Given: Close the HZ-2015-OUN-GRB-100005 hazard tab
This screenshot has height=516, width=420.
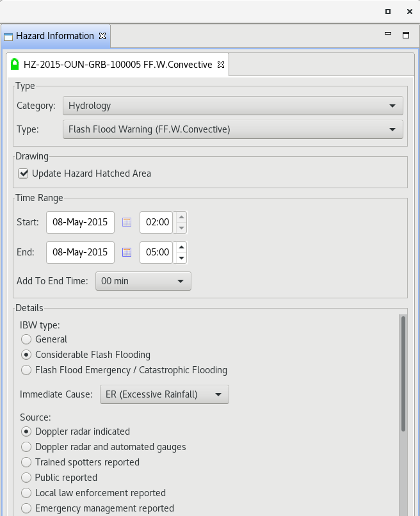Looking at the screenshot, I should (221, 65).
